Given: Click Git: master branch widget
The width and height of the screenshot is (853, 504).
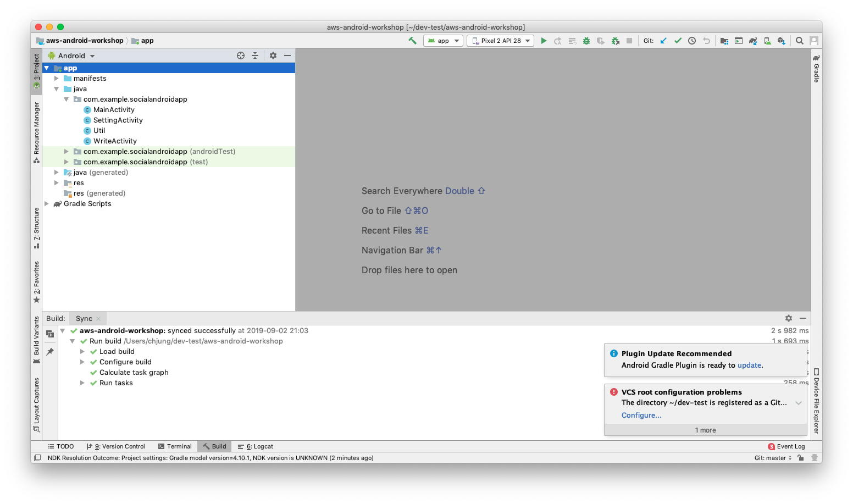Looking at the screenshot, I should tap(773, 458).
